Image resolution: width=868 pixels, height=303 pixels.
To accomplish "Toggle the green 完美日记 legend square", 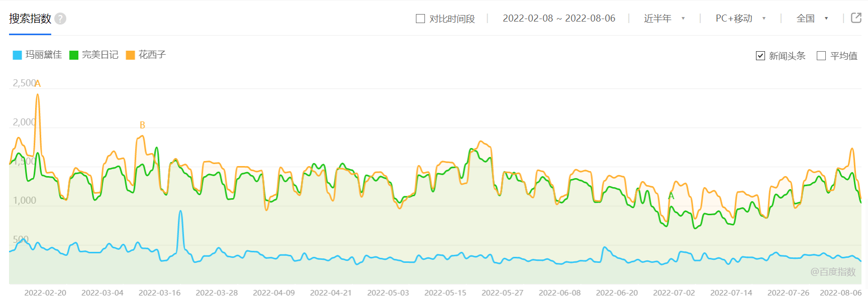I will [74, 55].
